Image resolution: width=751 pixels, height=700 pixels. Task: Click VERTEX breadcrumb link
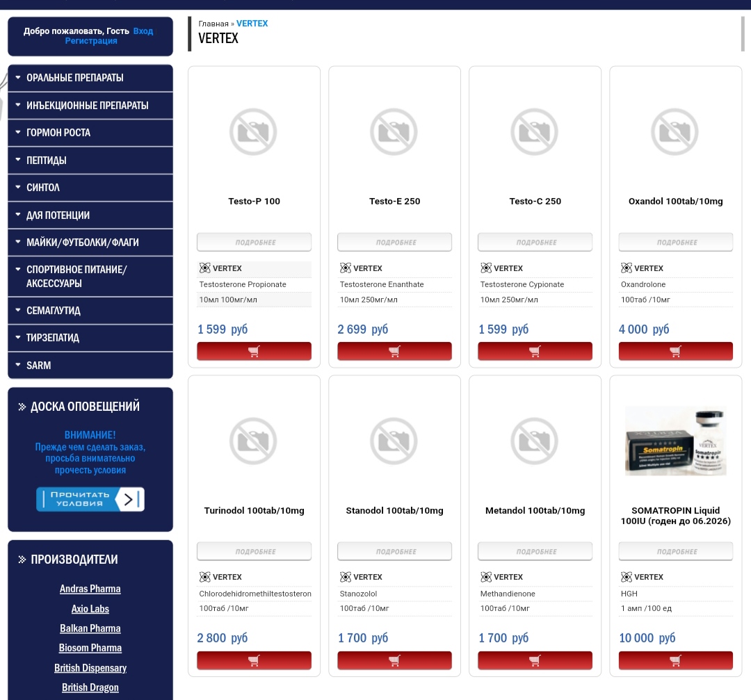point(252,24)
